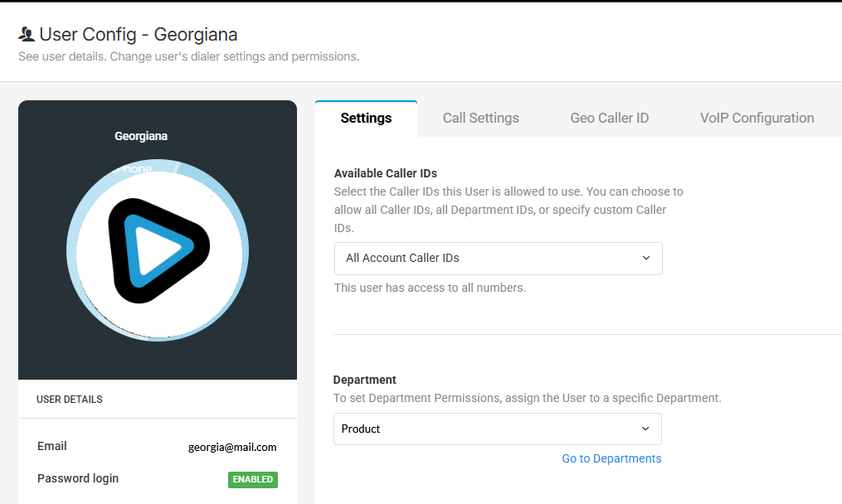842x504 pixels.
Task: Click the 'access to all numbers' note
Action: 430,288
